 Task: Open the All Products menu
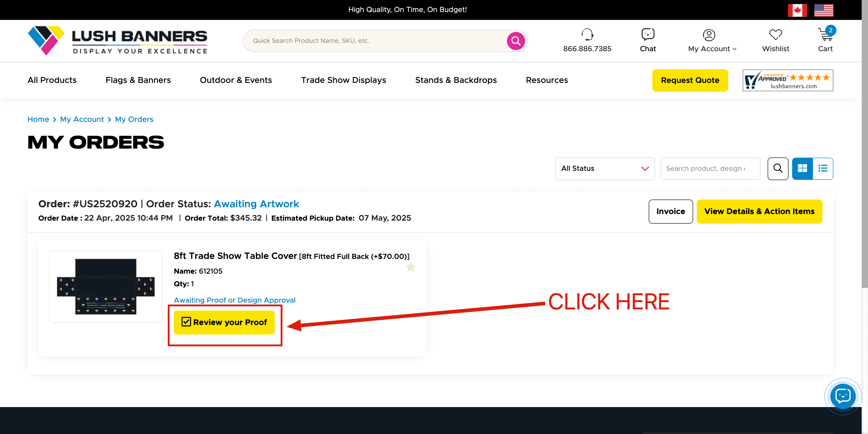52,80
